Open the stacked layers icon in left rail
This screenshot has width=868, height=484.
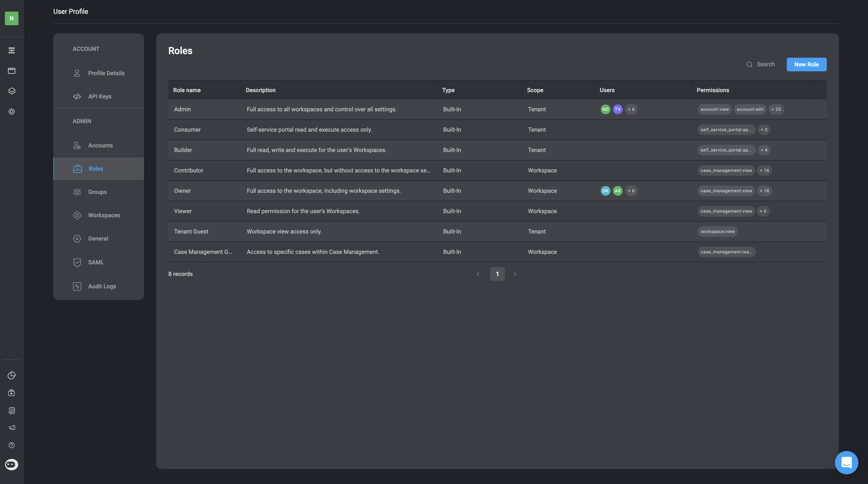click(x=11, y=91)
